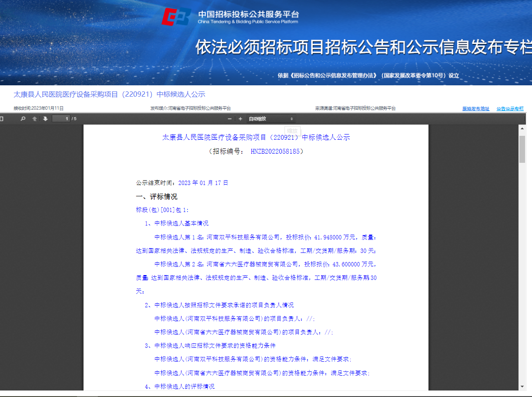
Task: Click the announcement title above the viewer
Action: tap(109, 94)
